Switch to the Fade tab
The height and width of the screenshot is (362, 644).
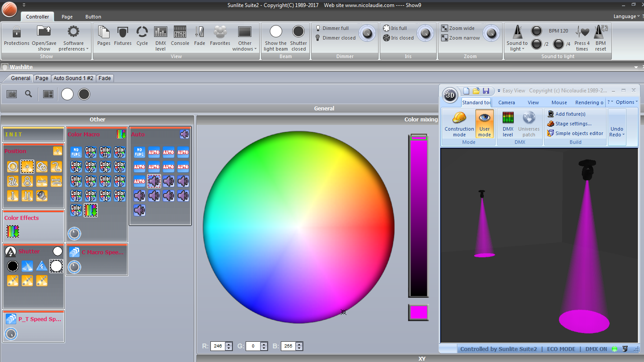pyautogui.click(x=104, y=78)
